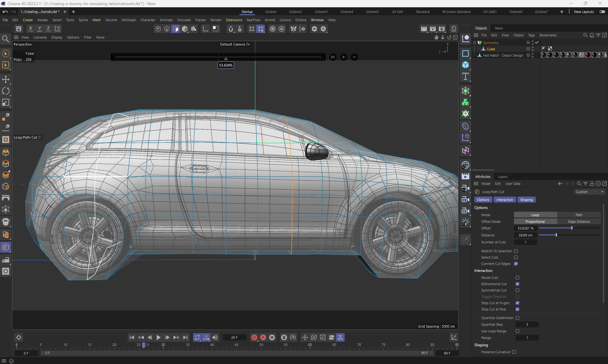Toggle the New Layouts switch
The width and height of the screenshot is (608, 364).
(602, 12)
